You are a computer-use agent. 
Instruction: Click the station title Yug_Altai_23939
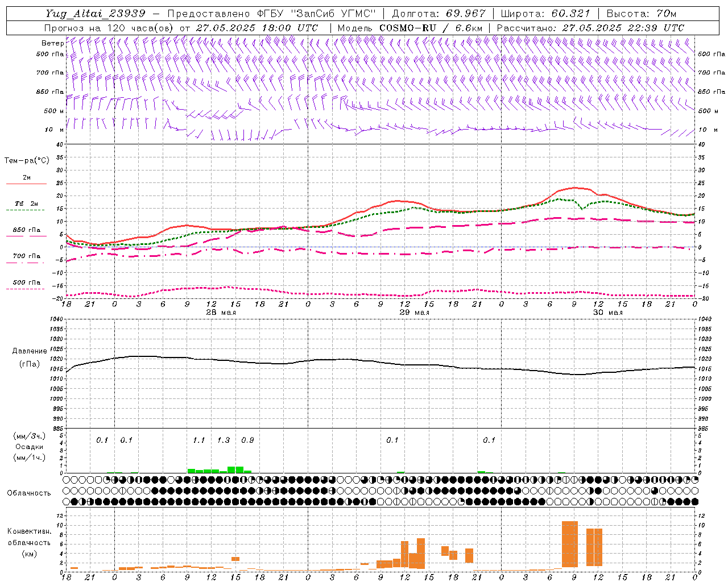[96, 14]
